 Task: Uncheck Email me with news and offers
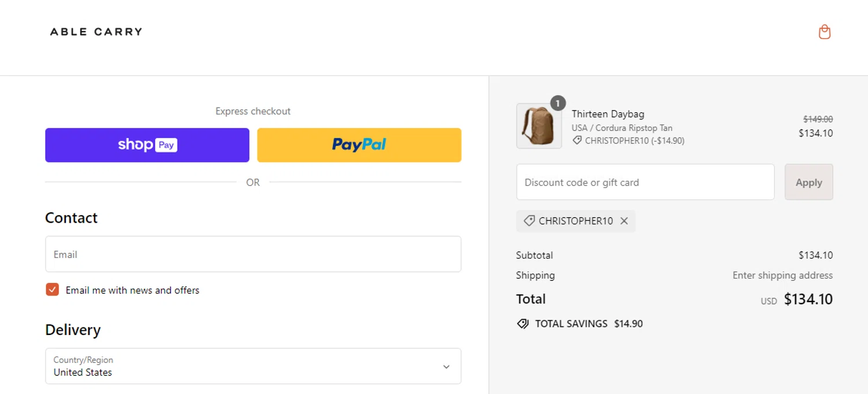(53, 290)
